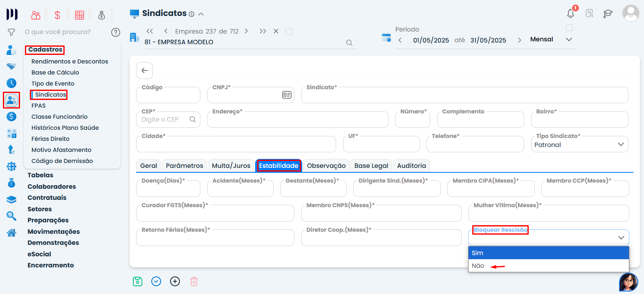
Task: Expand the Colaboradores menu section
Action: 52,186
